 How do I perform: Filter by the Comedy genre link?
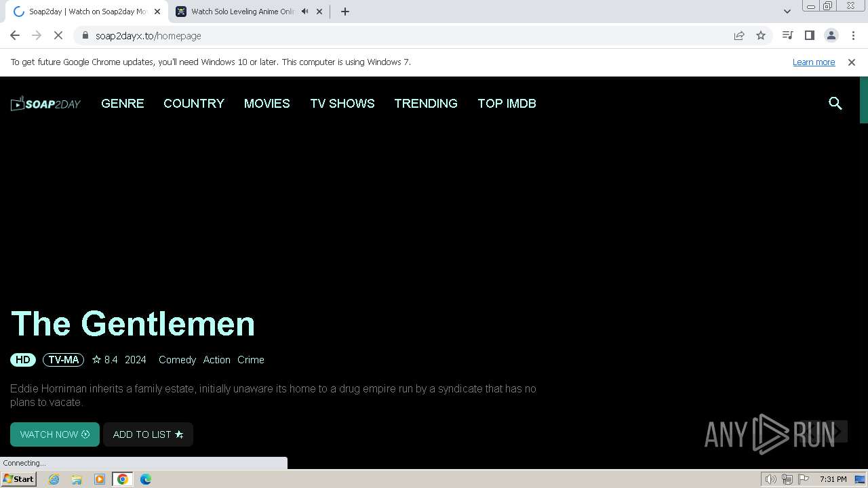177,360
